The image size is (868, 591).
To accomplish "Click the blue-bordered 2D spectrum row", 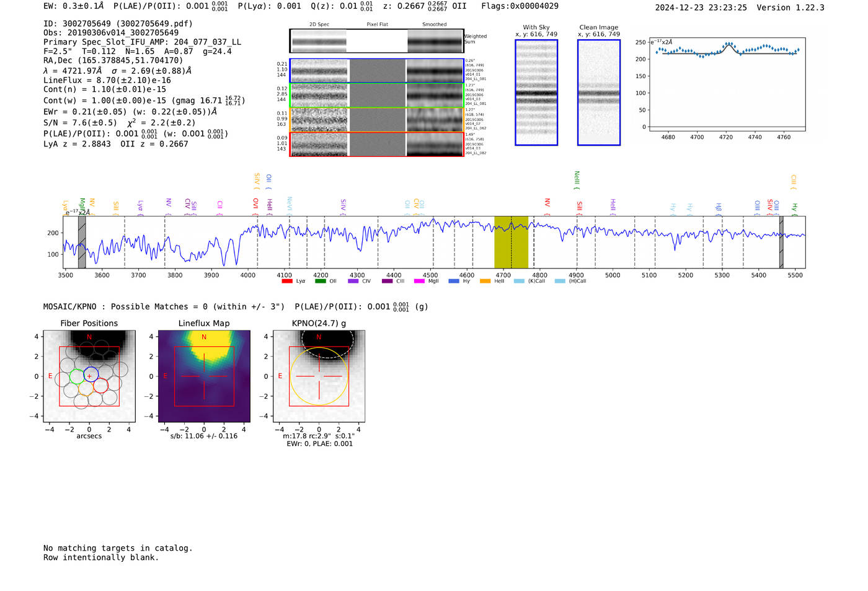I will tap(376, 71).
